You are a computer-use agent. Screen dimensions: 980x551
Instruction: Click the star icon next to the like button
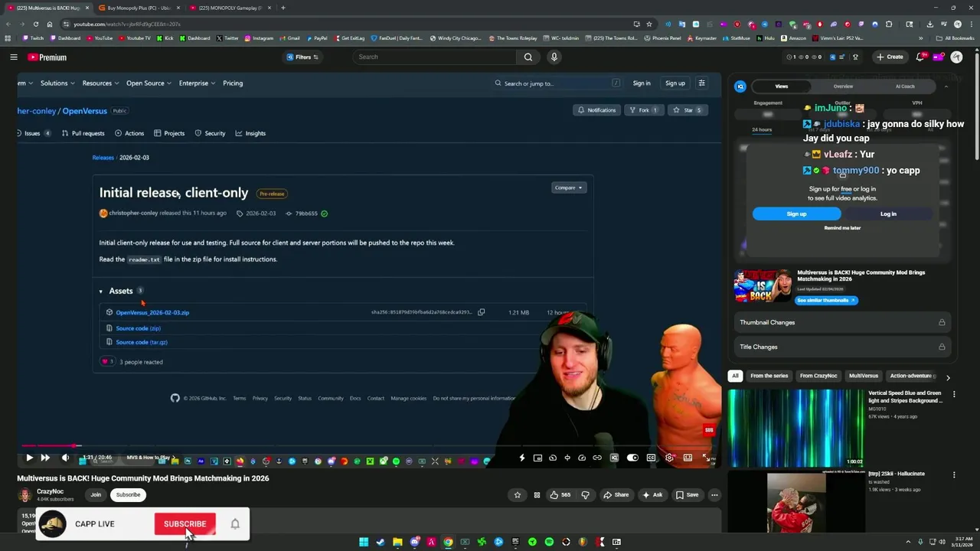coord(518,495)
